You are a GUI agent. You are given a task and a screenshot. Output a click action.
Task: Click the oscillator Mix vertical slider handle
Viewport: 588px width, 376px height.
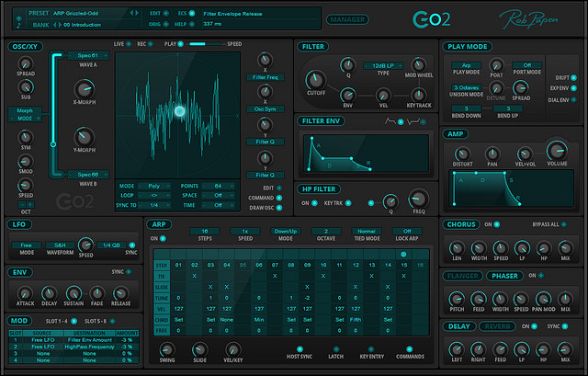pos(53,144)
